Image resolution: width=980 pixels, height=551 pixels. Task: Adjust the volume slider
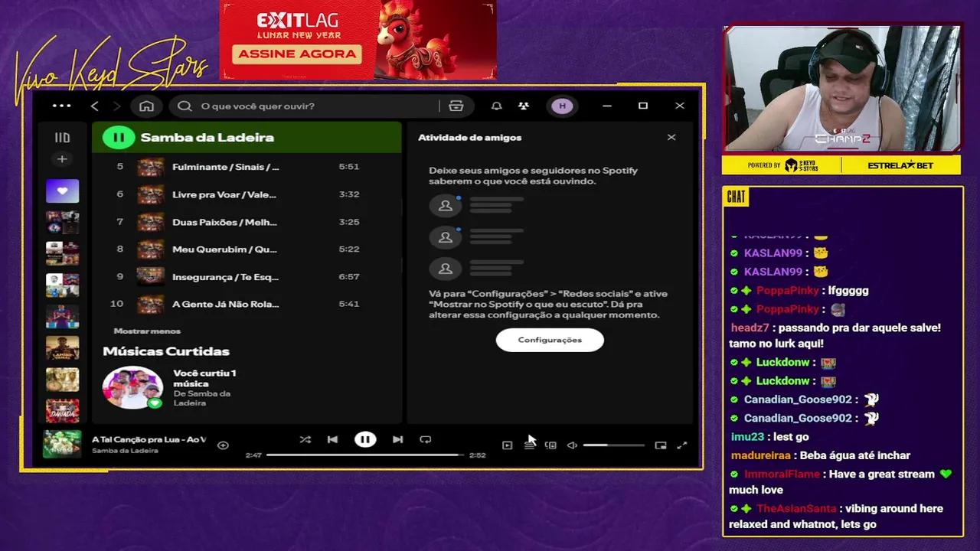(x=614, y=445)
